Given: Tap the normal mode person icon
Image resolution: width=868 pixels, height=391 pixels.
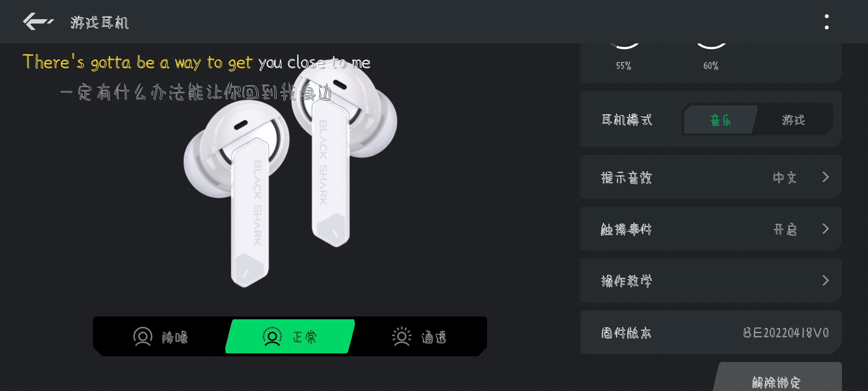Looking at the screenshot, I should [272, 337].
